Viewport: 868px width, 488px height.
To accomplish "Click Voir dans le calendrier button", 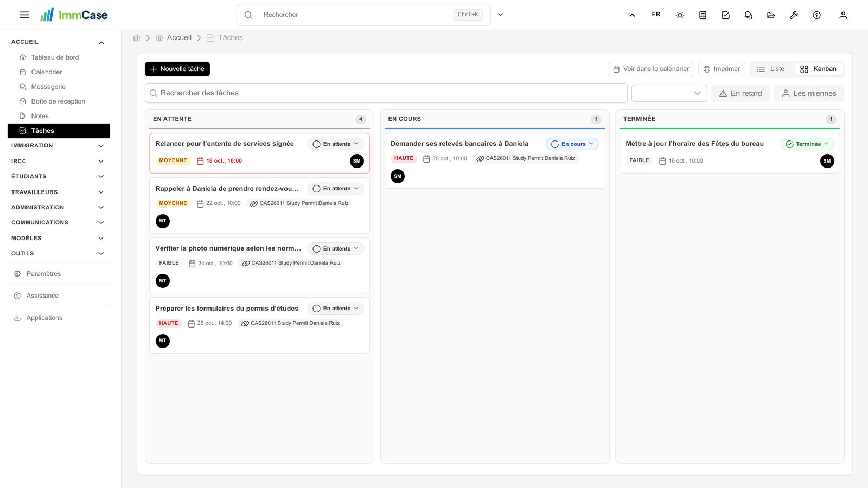I will click(651, 69).
